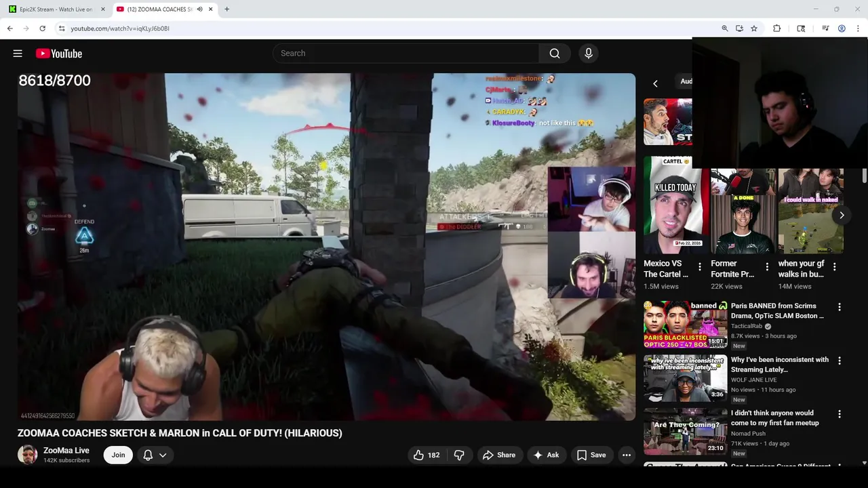Start voice search with the microphone
Viewport: 868px width, 488px height.
point(589,54)
